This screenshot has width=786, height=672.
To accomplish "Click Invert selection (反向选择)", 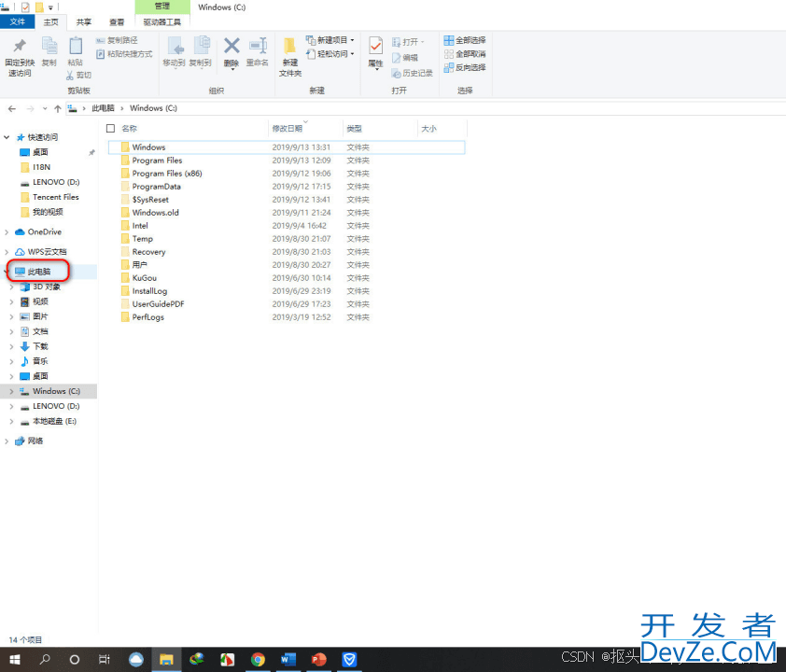I will (465, 67).
